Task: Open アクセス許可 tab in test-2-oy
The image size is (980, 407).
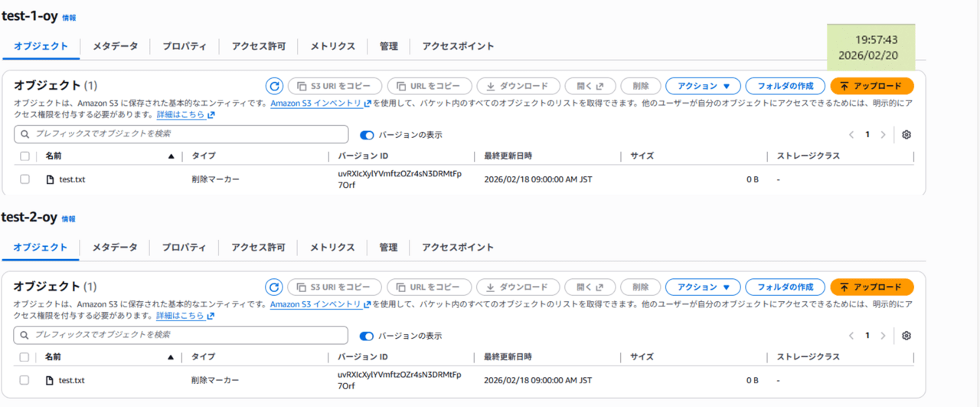Action: (x=258, y=248)
